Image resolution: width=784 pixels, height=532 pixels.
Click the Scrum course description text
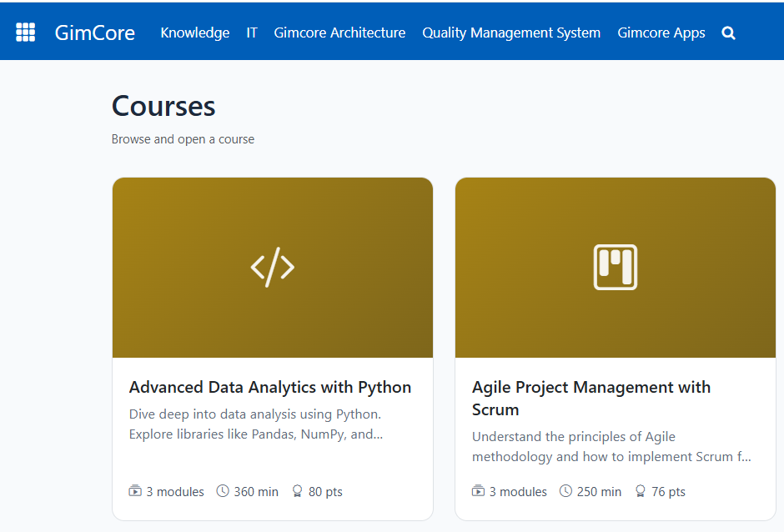611,446
